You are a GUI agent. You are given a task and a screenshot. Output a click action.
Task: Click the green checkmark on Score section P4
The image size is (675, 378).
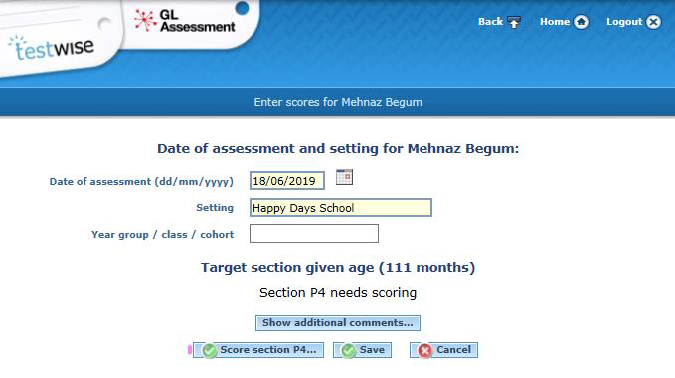point(210,351)
